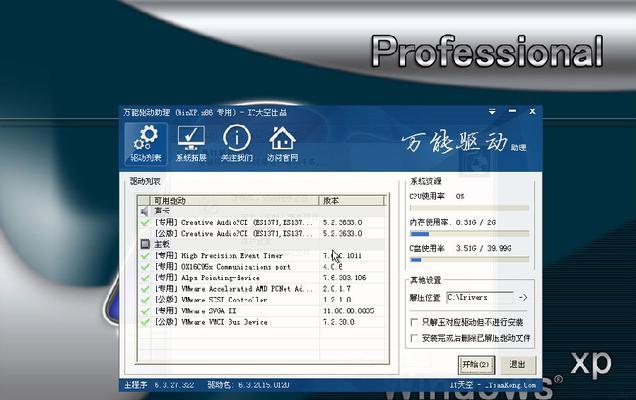Click the 内存使用率 progress bar

coord(469,234)
